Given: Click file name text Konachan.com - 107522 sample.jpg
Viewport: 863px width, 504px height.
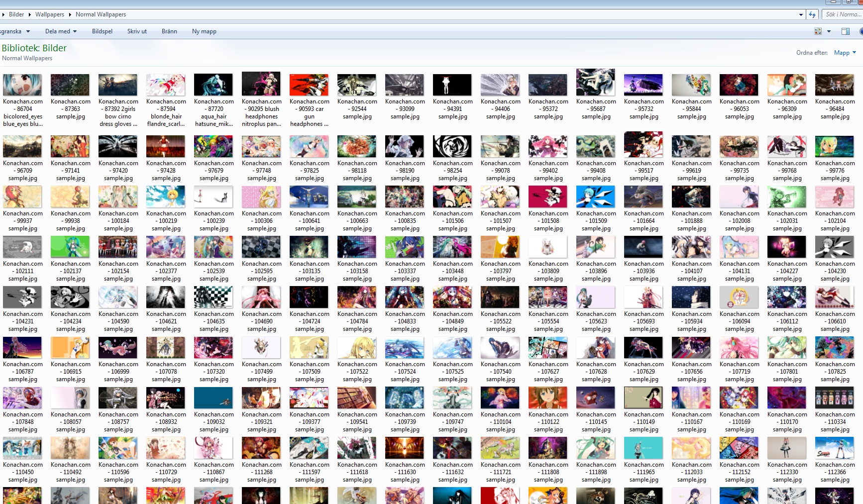Looking at the screenshot, I should [357, 372].
